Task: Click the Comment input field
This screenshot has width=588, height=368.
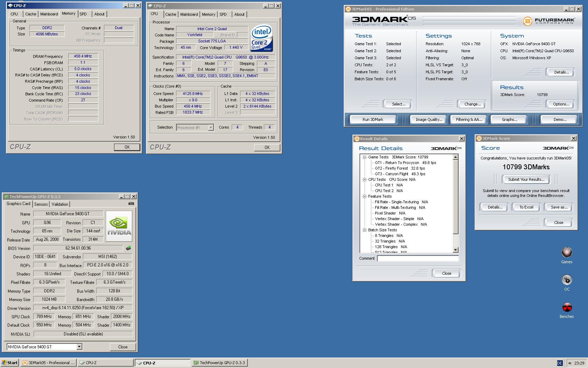Action: click(418, 258)
